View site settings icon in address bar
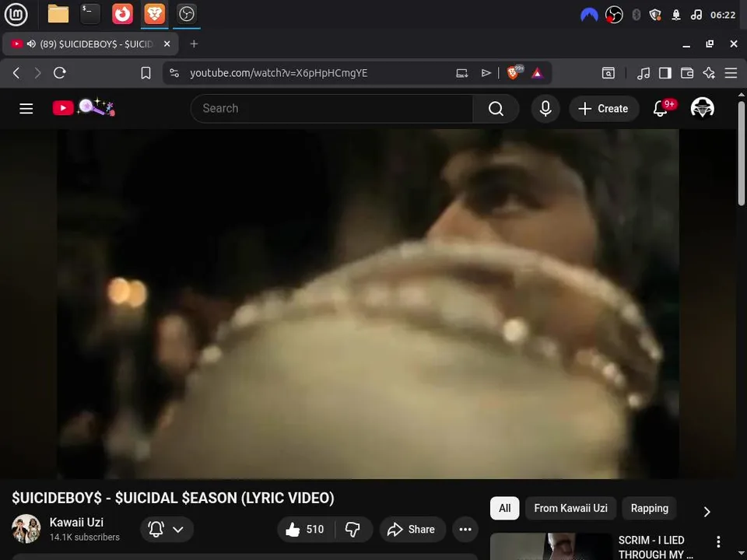This screenshot has height=560, width=747. click(x=174, y=73)
